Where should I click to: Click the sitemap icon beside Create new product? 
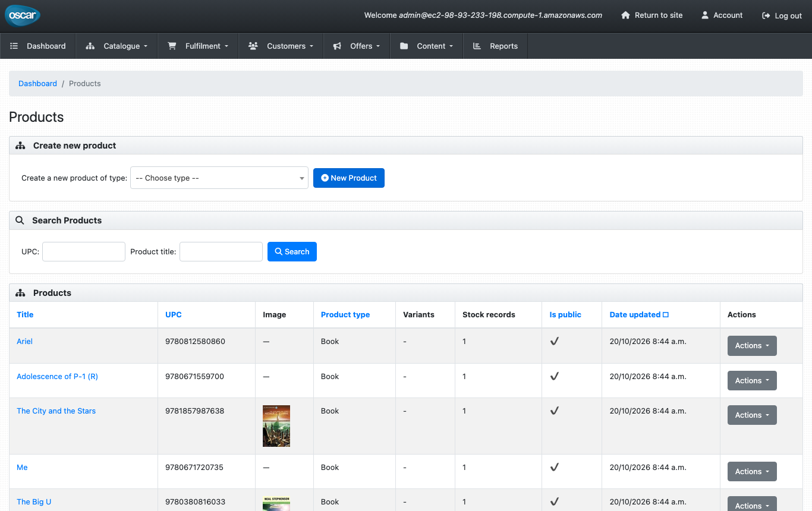click(x=20, y=146)
